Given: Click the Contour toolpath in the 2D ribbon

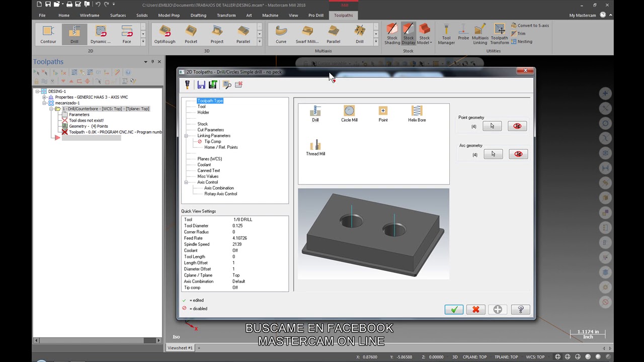Looking at the screenshot, I should 48,35.
